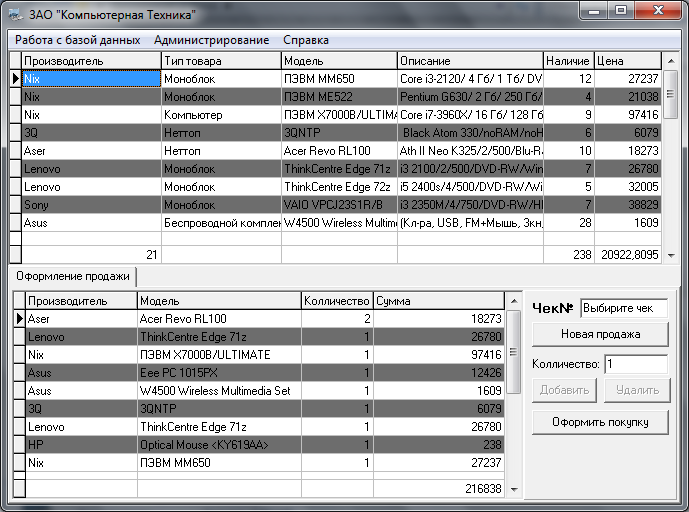The height and width of the screenshot is (512, 689).
Task: Click the Новая продажа button
Action: [x=600, y=334]
